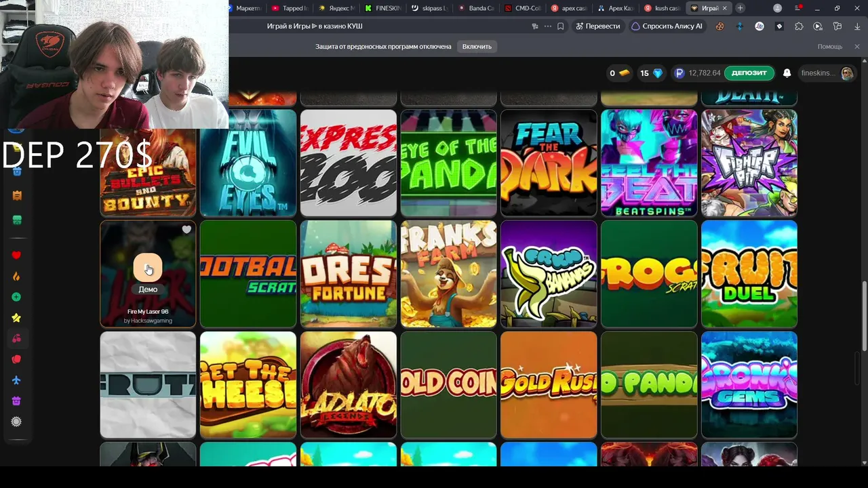
Task: Switch to the CMD-Coll tab
Action: pyautogui.click(x=524, y=8)
